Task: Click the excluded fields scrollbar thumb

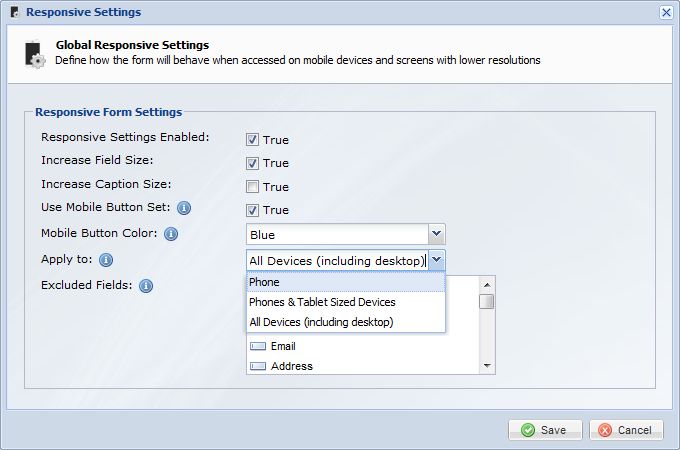Action: [x=487, y=302]
